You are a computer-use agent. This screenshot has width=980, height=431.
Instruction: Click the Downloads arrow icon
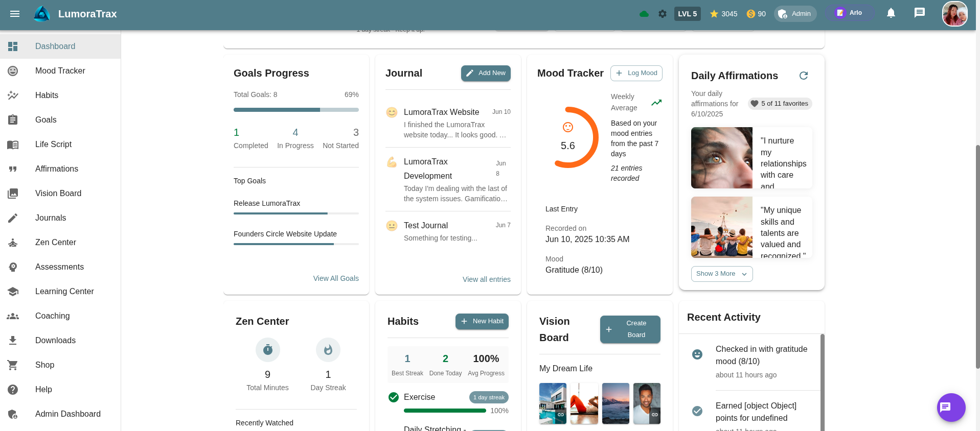[13, 341]
